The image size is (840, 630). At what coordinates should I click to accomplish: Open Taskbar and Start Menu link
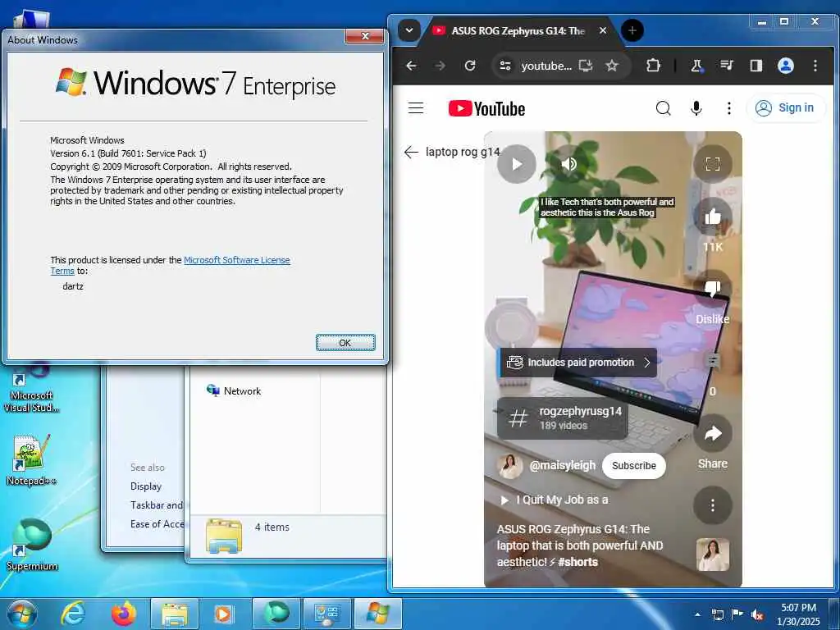[x=157, y=505]
